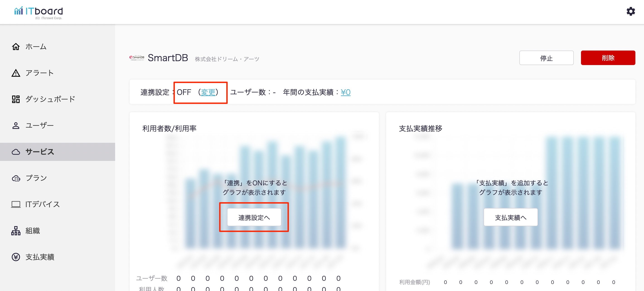Click the yen payment history icon
644x291 pixels.
coord(16,257)
